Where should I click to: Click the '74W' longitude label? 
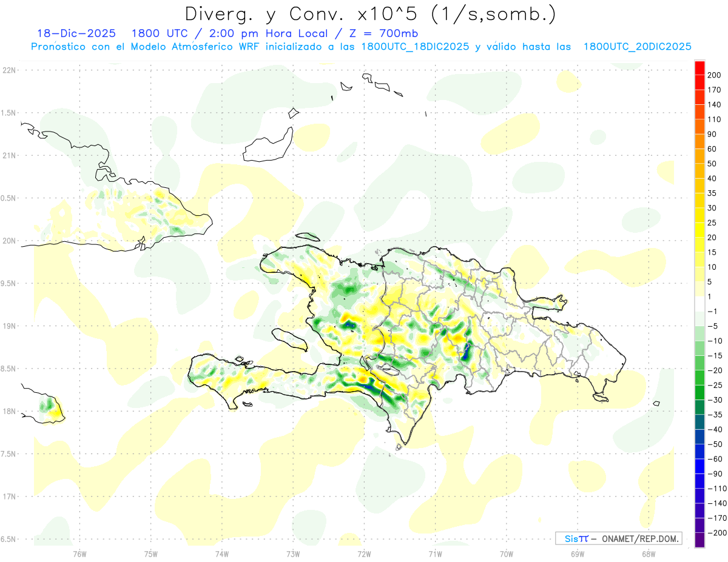click(x=222, y=554)
